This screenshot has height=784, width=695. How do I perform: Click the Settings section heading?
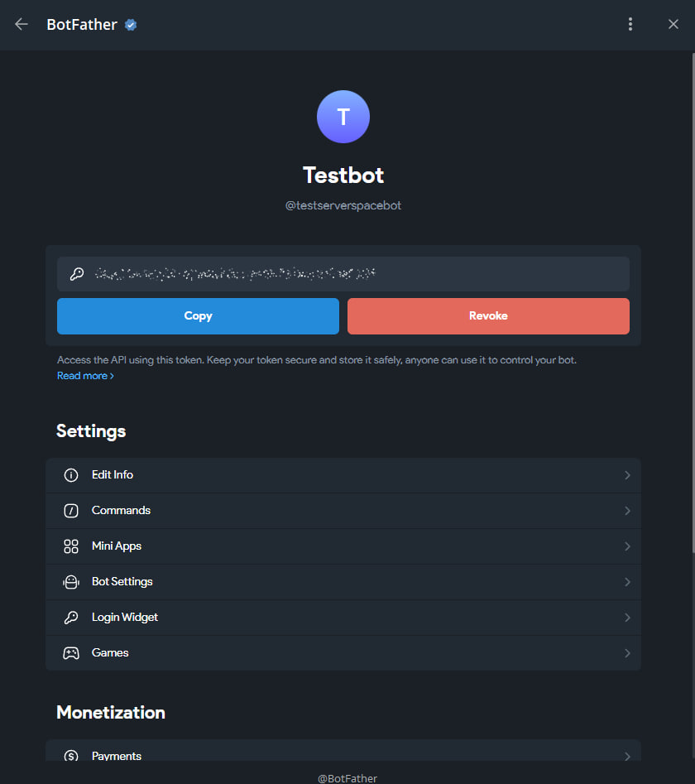pos(91,431)
